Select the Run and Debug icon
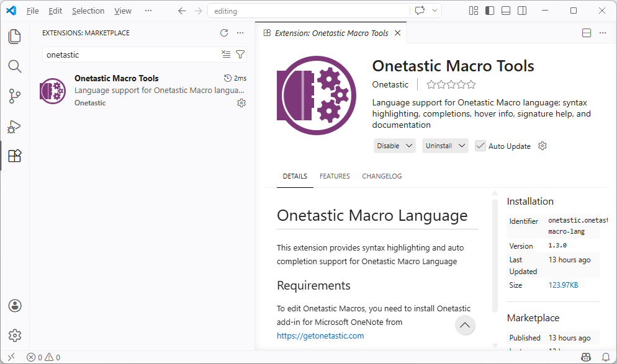Viewport: 617px width, 364px height. tap(14, 126)
